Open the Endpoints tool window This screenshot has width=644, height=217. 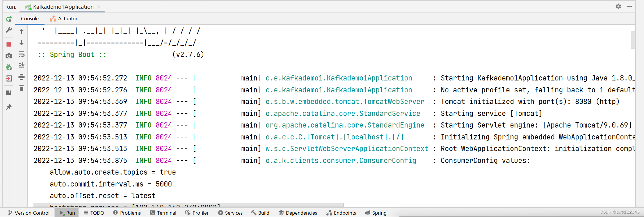click(341, 213)
